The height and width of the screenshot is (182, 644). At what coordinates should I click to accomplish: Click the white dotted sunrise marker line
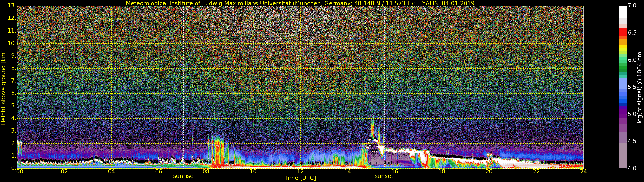pyautogui.click(x=184, y=87)
